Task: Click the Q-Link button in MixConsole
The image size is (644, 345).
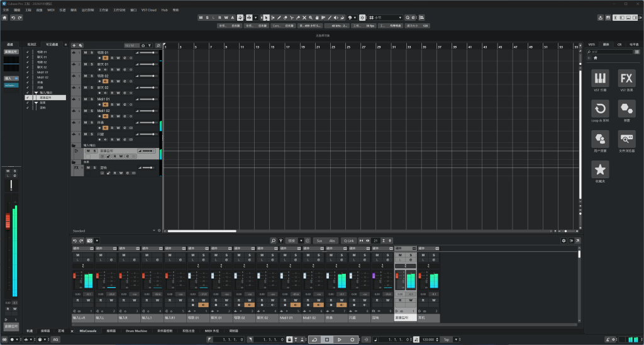Action: tap(348, 240)
